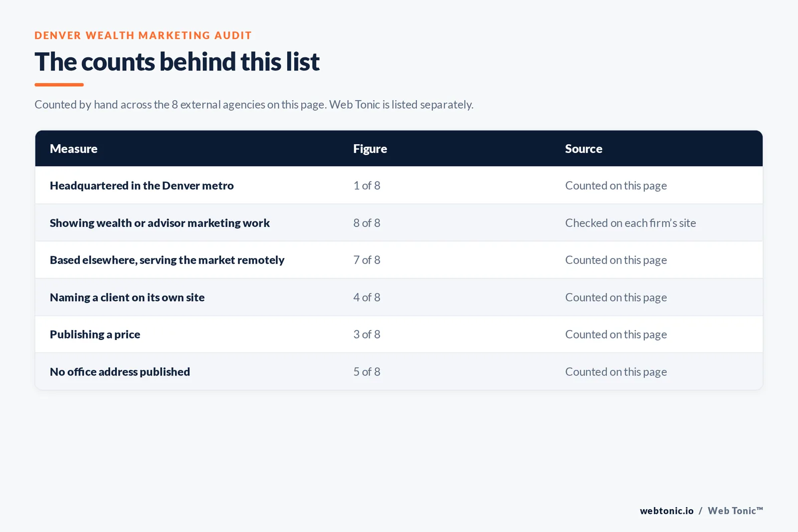Open the webtonic.io footer link

[667, 511]
